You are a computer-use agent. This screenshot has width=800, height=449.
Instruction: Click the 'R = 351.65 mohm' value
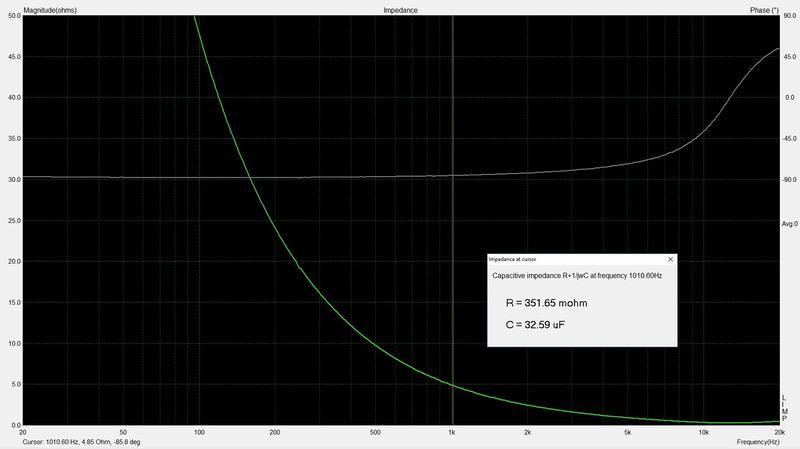[546, 303]
